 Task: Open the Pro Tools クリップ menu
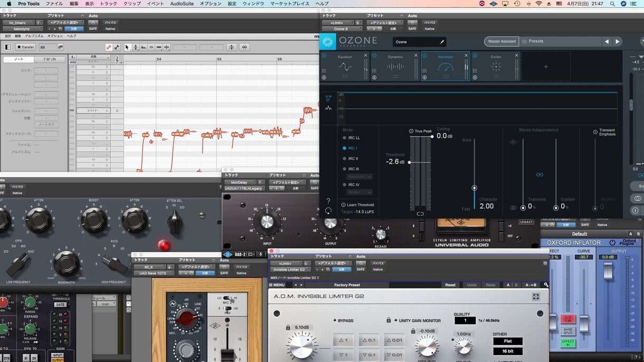[x=132, y=4]
